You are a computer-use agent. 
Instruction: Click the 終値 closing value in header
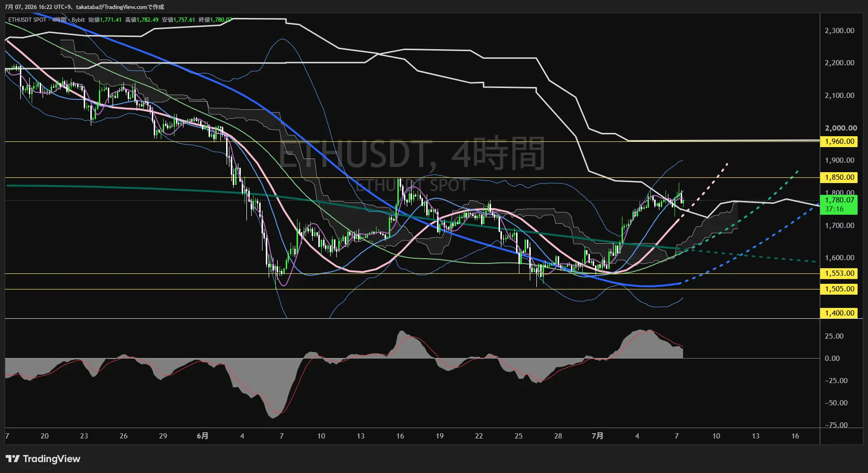pos(215,20)
